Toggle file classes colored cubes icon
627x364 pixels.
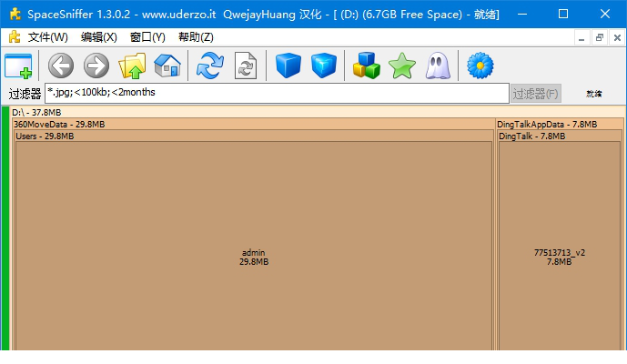367,66
